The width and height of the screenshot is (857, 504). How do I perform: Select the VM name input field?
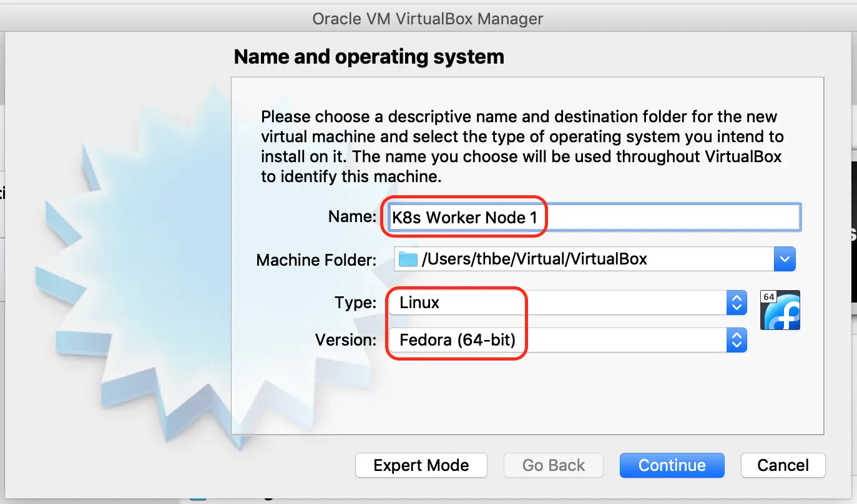pyautogui.click(x=593, y=216)
